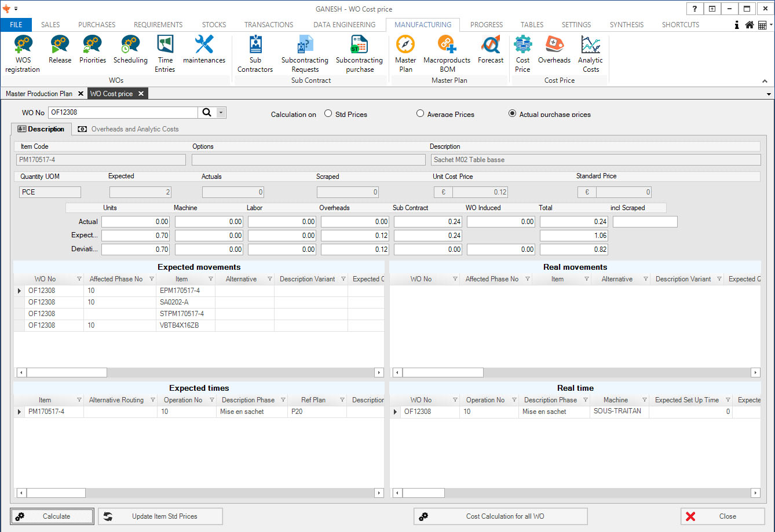
Task: Switch to the STOCKS ribbon tab
Action: pyautogui.click(x=214, y=25)
